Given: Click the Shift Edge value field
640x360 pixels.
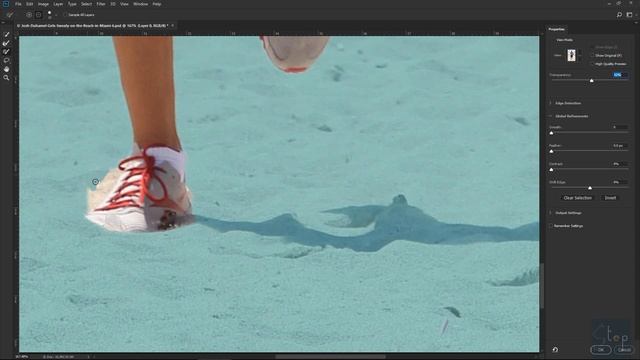Looking at the screenshot, I should [x=620, y=182].
